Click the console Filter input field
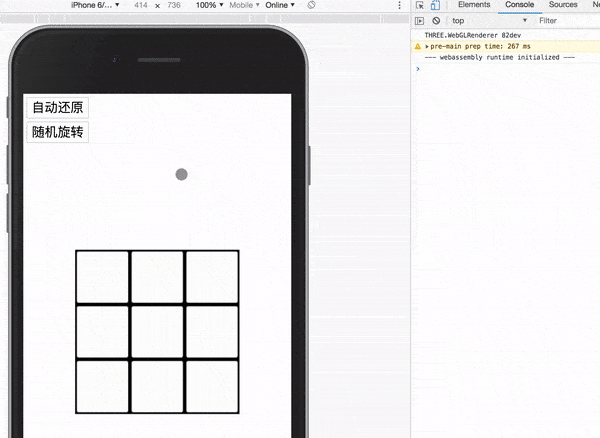Viewport: 600px width, 438px height. [568, 21]
